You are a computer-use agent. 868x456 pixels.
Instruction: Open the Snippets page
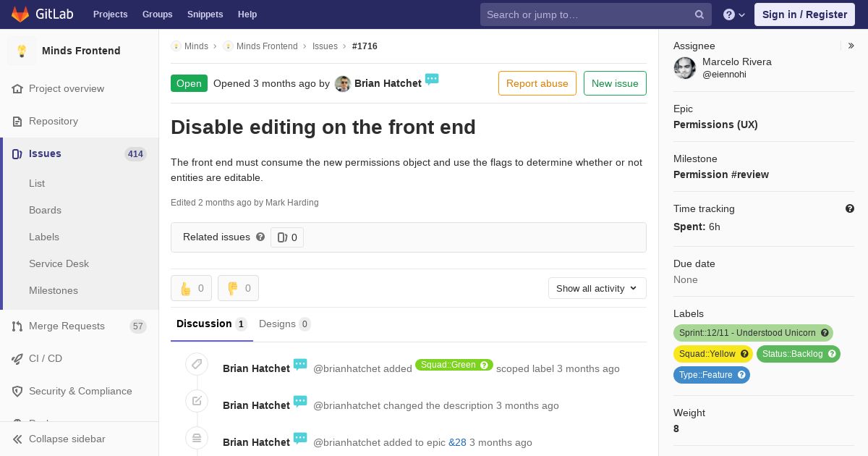point(205,14)
